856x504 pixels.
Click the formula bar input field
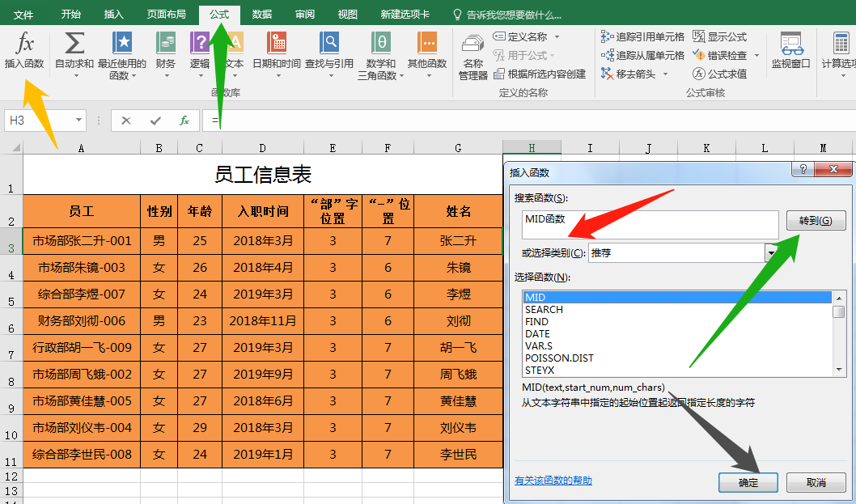(530, 120)
